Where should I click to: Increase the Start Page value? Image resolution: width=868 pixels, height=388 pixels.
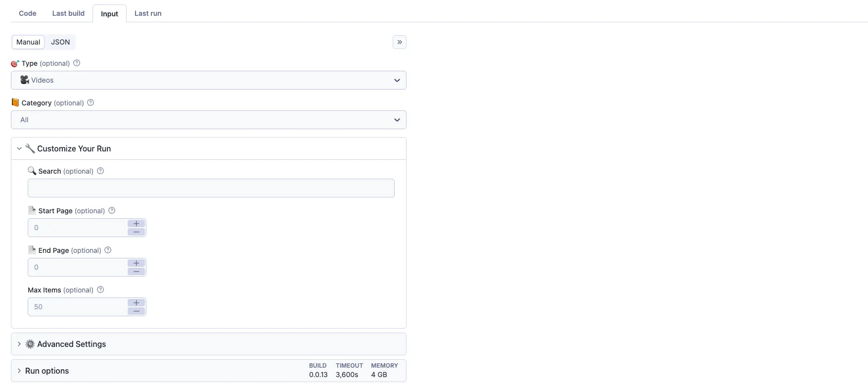(x=137, y=224)
